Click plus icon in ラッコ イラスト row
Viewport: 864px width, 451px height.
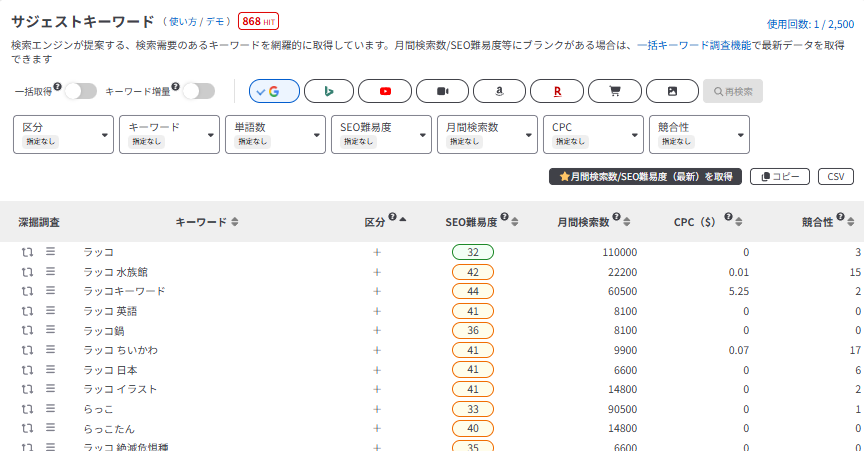377,389
